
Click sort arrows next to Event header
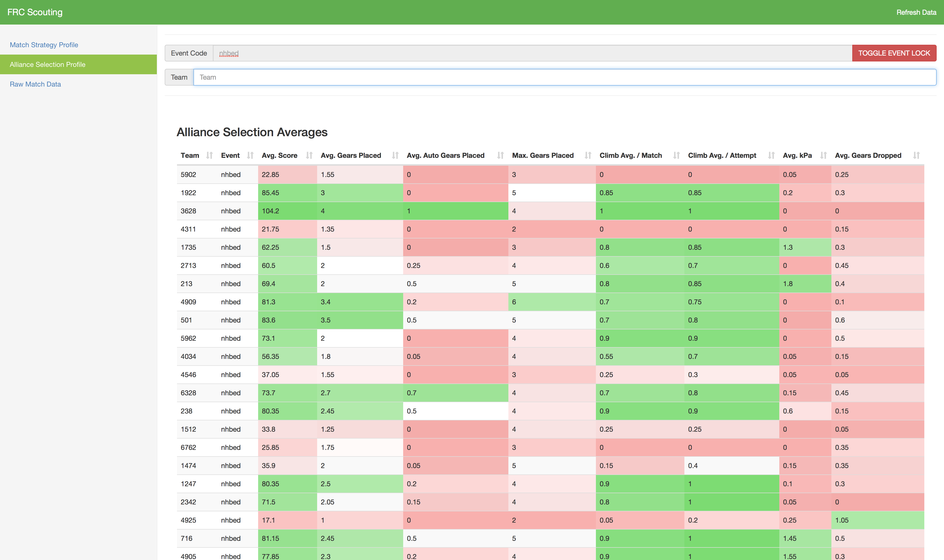(250, 155)
